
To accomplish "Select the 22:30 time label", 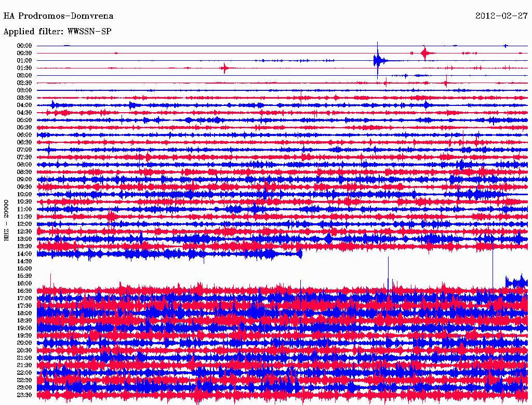I will point(24,380).
